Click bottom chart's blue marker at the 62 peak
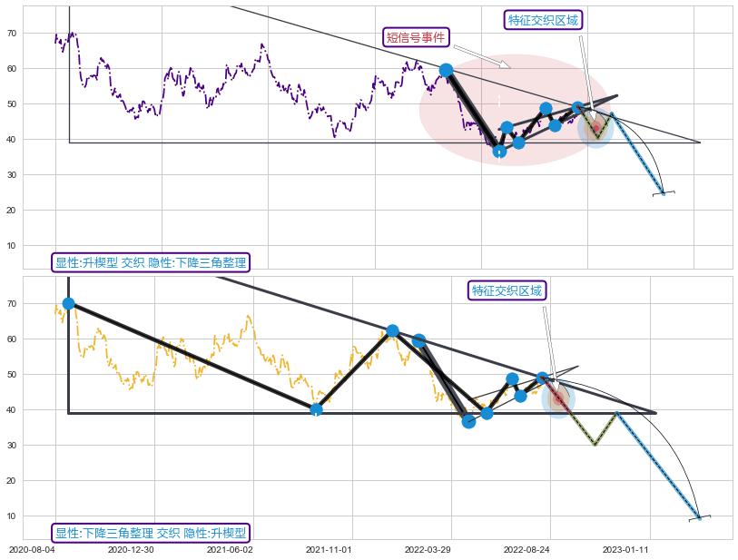 [x=392, y=331]
